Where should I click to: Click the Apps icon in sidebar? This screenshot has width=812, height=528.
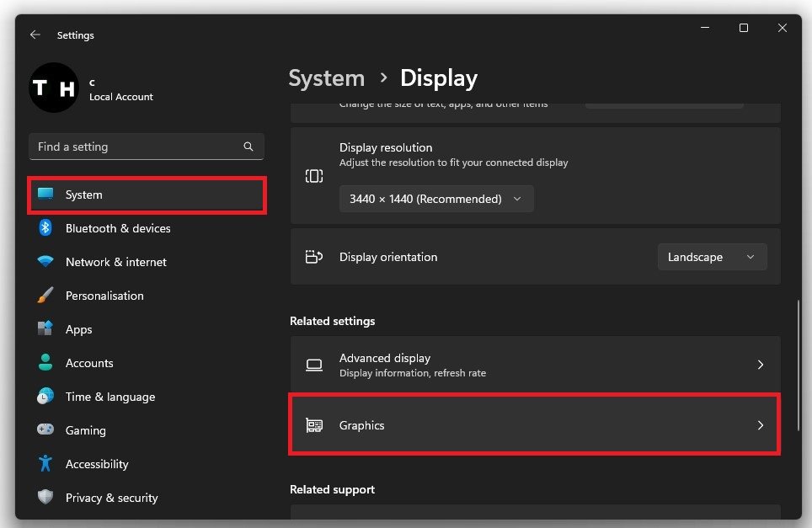(x=45, y=329)
